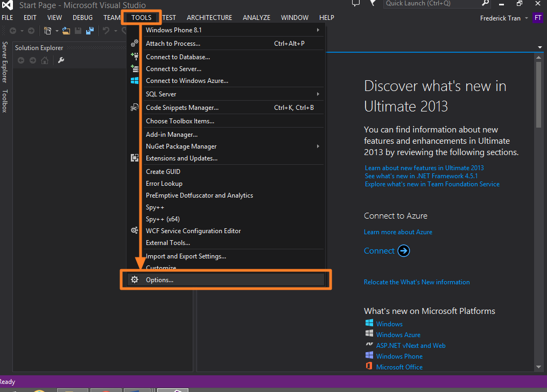The width and height of the screenshot is (547, 392).
Task: Open the Server Explorer side tab
Action: 4,62
